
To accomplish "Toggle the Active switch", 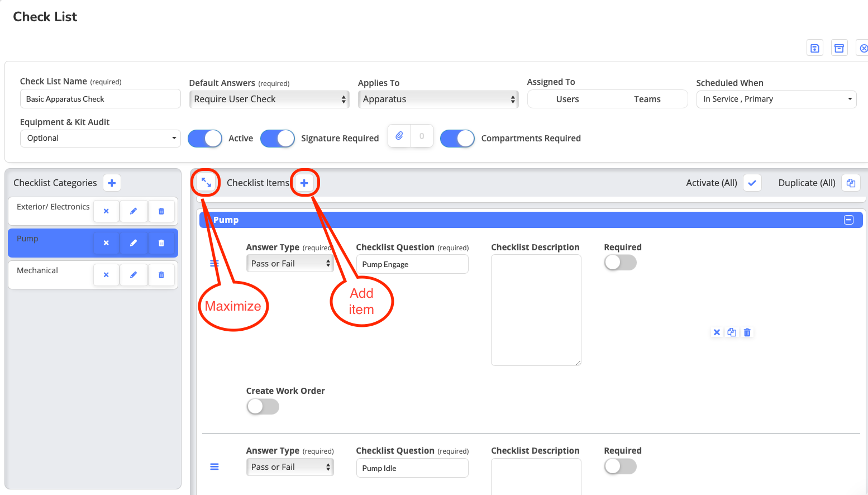I will [x=205, y=139].
